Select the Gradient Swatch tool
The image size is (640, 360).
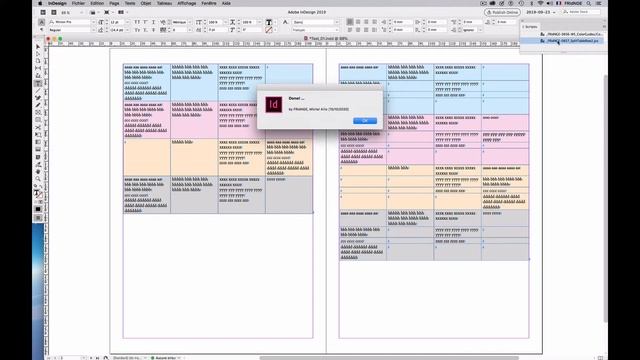38,142
